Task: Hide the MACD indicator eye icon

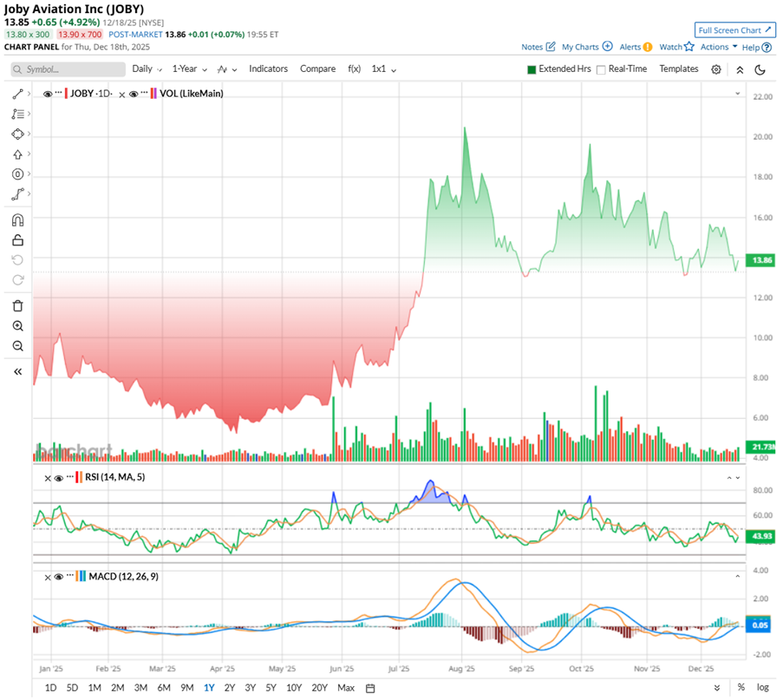Action: [58, 577]
